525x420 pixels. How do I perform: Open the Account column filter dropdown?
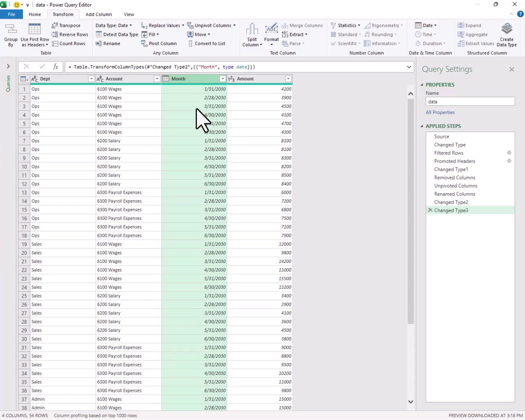click(x=157, y=79)
